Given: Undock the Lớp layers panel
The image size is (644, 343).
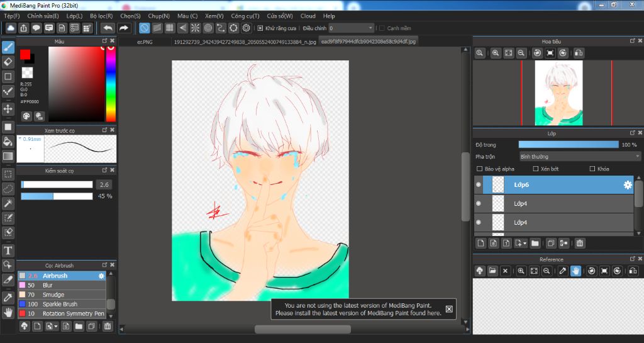Looking at the screenshot, I should pos(633,133).
